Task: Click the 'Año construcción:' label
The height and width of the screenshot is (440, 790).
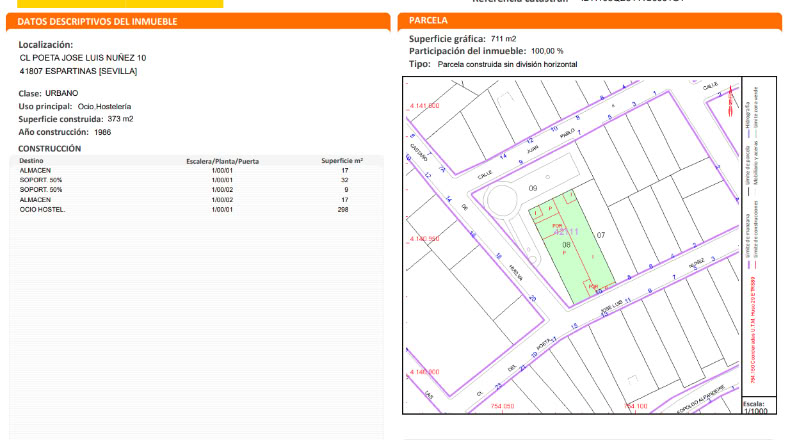Action: 53,132
